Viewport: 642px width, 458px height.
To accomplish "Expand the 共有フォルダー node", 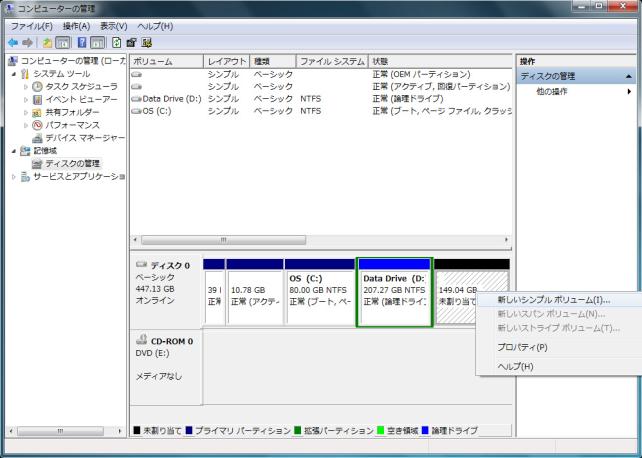I will pos(26,112).
